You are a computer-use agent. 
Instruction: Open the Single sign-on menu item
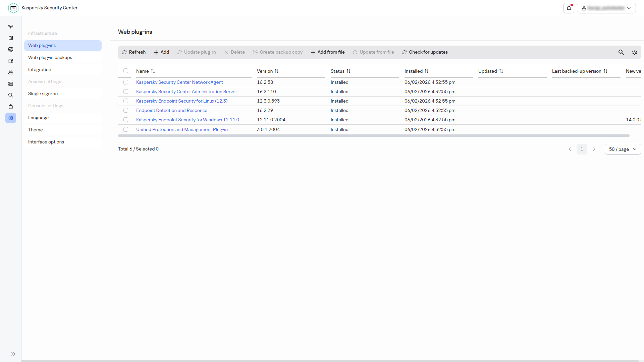point(63,94)
